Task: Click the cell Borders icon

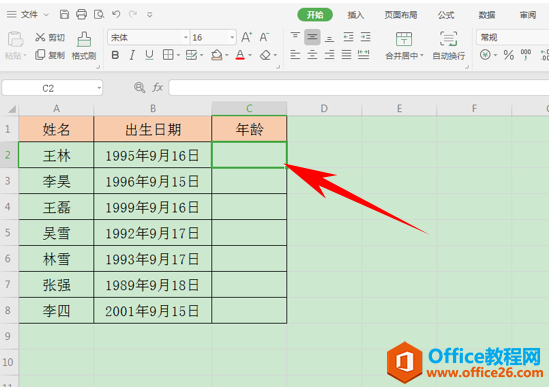Action: tap(168, 55)
